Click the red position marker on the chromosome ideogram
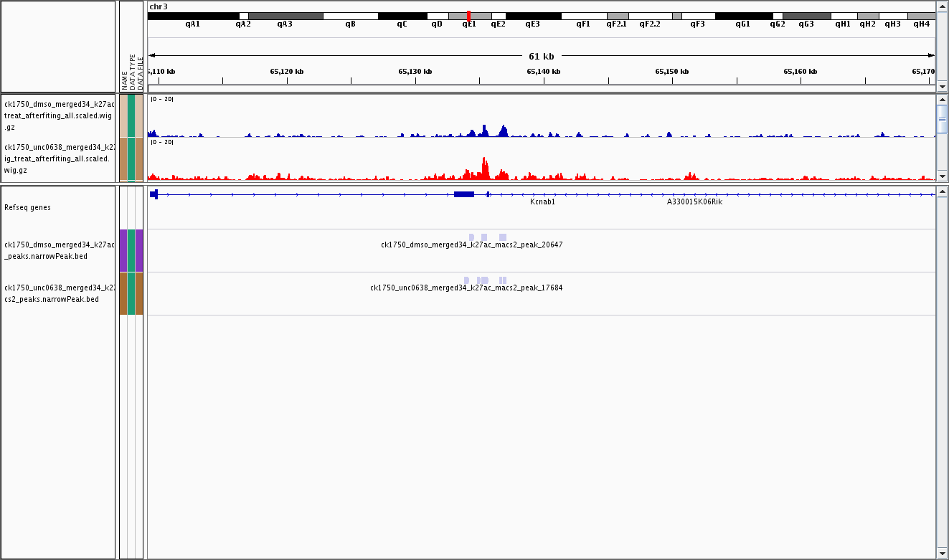Image resolution: width=949 pixels, height=560 pixels. click(x=468, y=16)
